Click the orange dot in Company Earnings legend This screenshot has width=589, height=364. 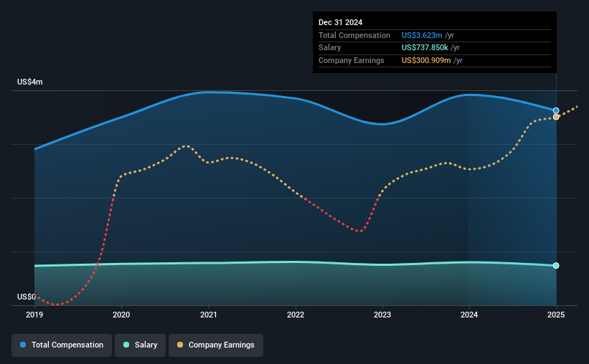click(180, 345)
